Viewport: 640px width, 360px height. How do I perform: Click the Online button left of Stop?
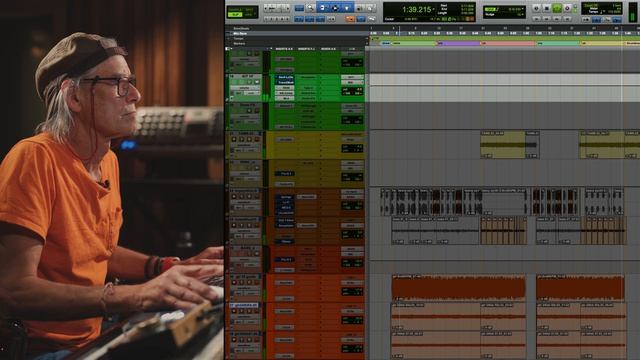tap(536, 8)
